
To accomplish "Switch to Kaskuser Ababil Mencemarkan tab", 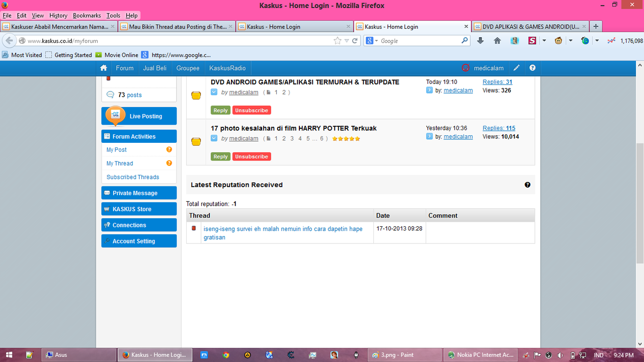I will tap(59, 27).
